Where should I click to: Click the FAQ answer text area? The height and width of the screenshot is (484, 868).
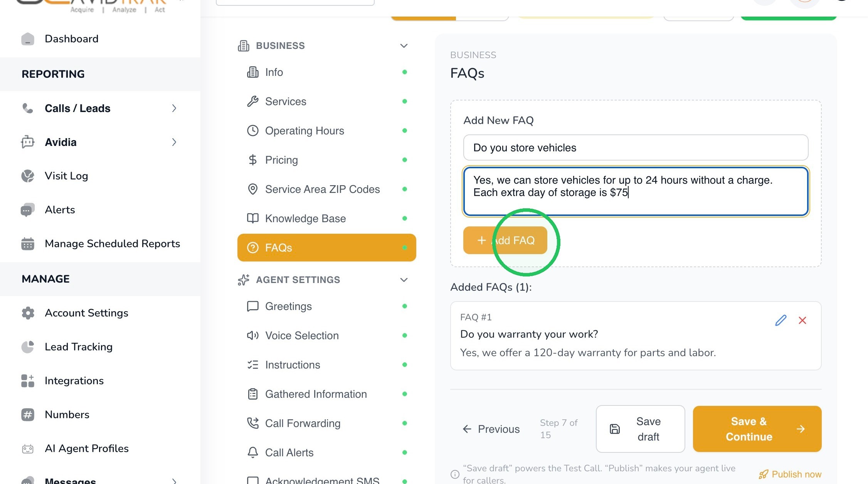(636, 191)
